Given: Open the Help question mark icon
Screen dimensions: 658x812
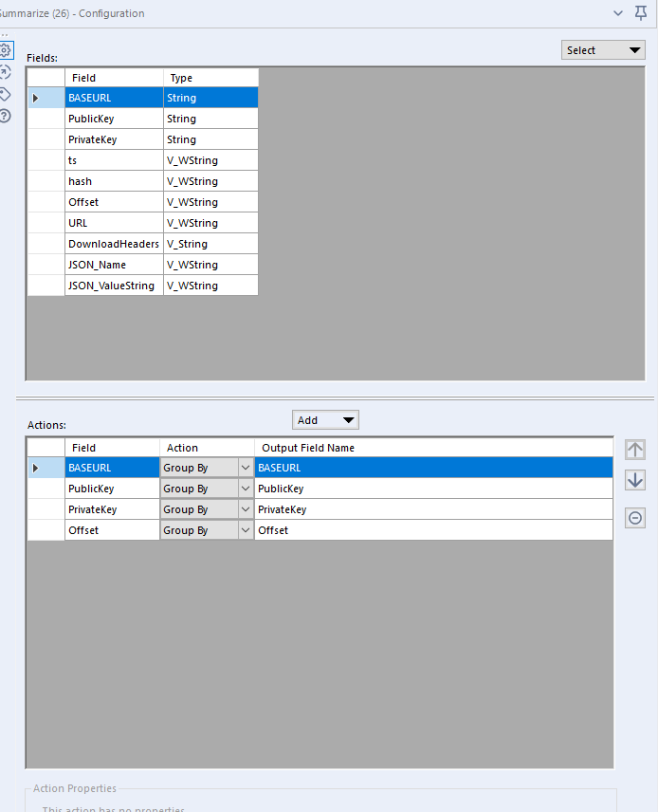Looking at the screenshot, I should (5, 116).
